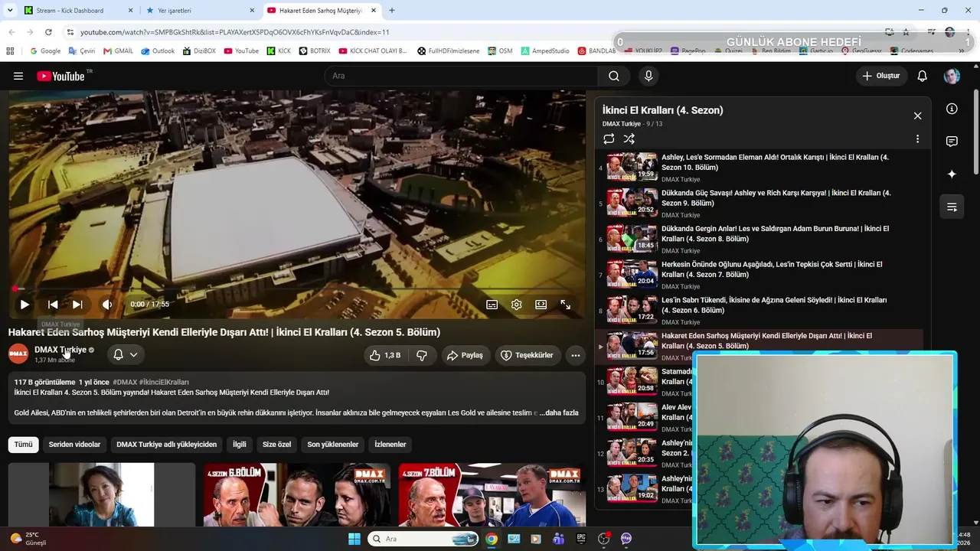This screenshot has width=980, height=551.
Task: Open the playlist three-dot options menu
Action: point(917,139)
